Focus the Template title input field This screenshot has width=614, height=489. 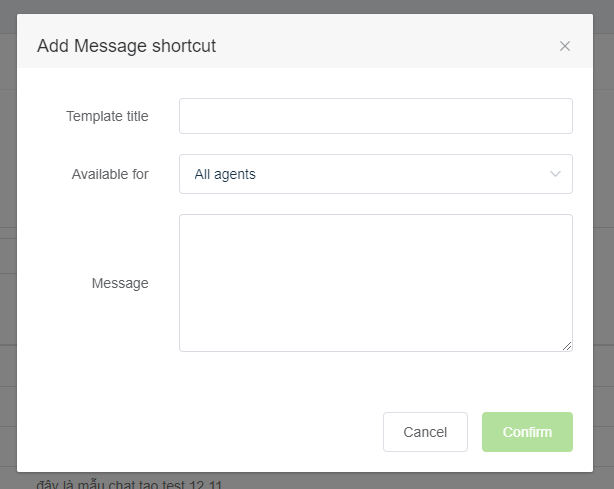pos(375,116)
